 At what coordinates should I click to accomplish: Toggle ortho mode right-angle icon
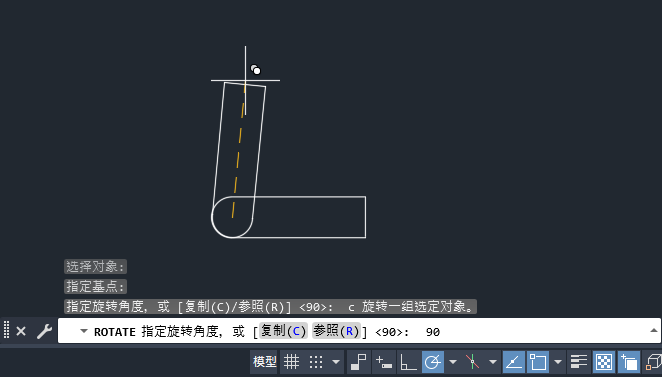pyautogui.click(x=408, y=362)
